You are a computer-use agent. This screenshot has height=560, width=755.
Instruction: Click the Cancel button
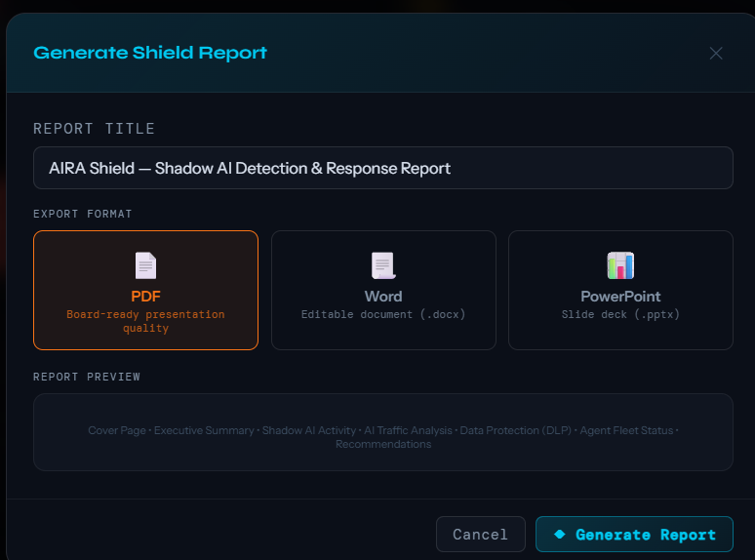coord(481,535)
